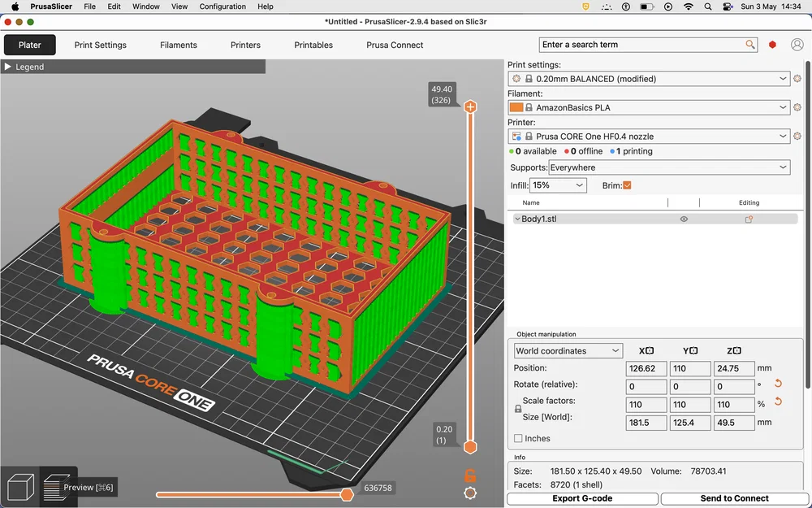Disable the Brim checkbox
The width and height of the screenshot is (812, 508).
pyautogui.click(x=627, y=185)
